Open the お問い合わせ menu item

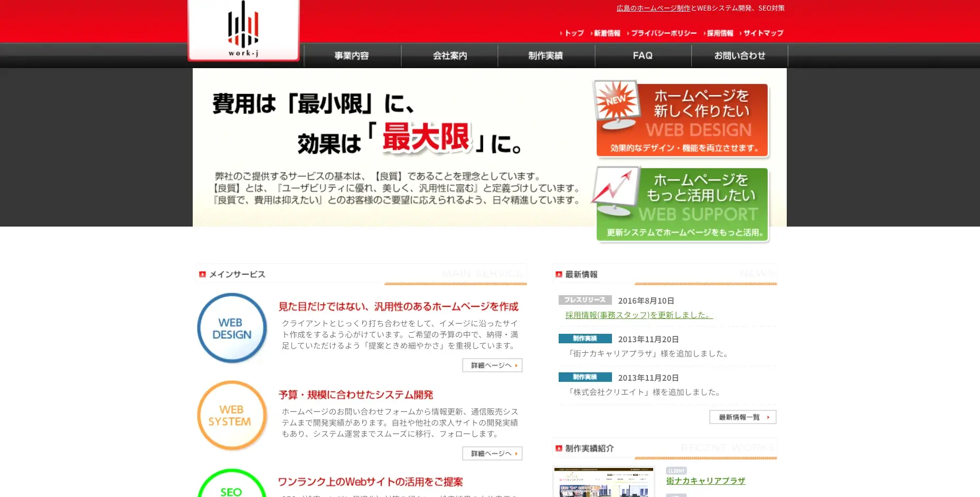[740, 55]
